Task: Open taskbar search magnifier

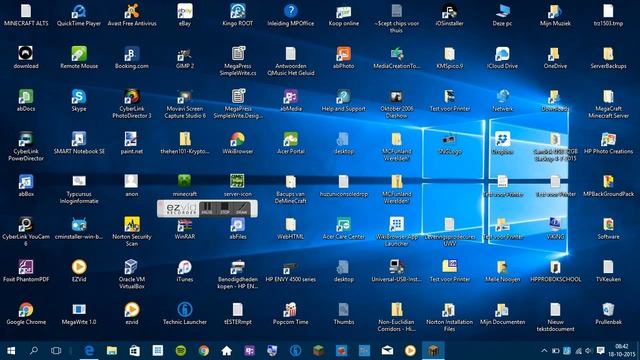Action: (34, 351)
